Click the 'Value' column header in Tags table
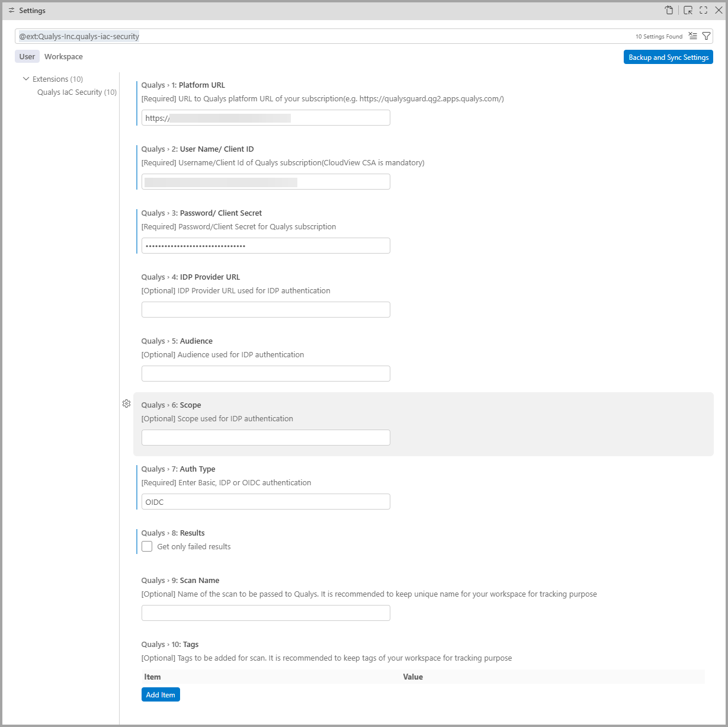The image size is (728, 727). 413,677
